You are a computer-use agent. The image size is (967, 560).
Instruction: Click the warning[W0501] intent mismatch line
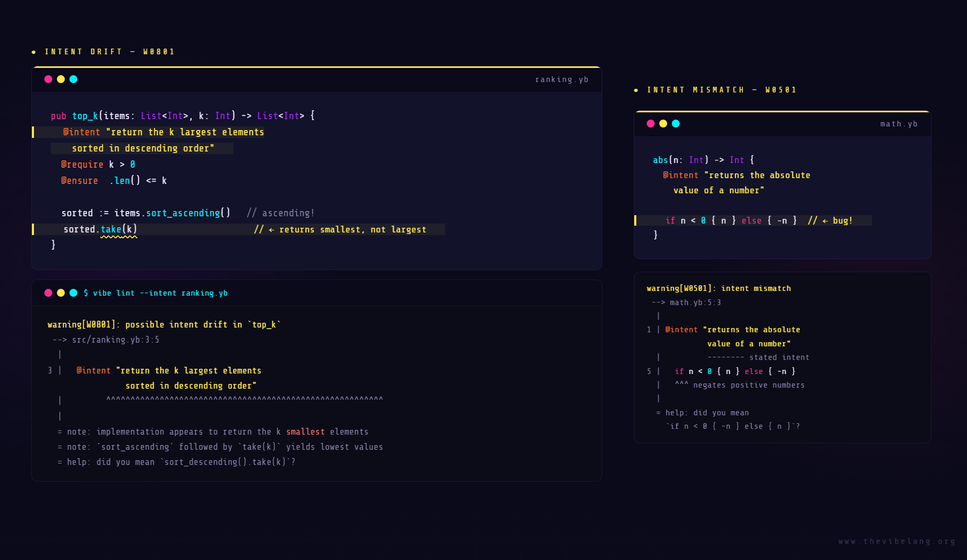tap(719, 288)
